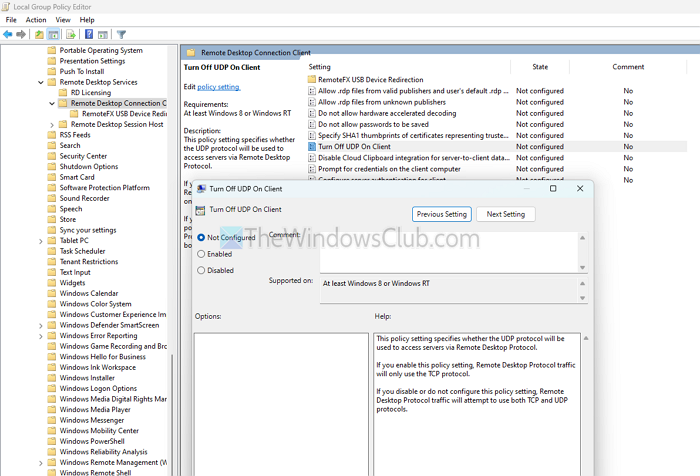Select Security Center in the tree
Viewport: 700px width, 476px height.
point(83,156)
